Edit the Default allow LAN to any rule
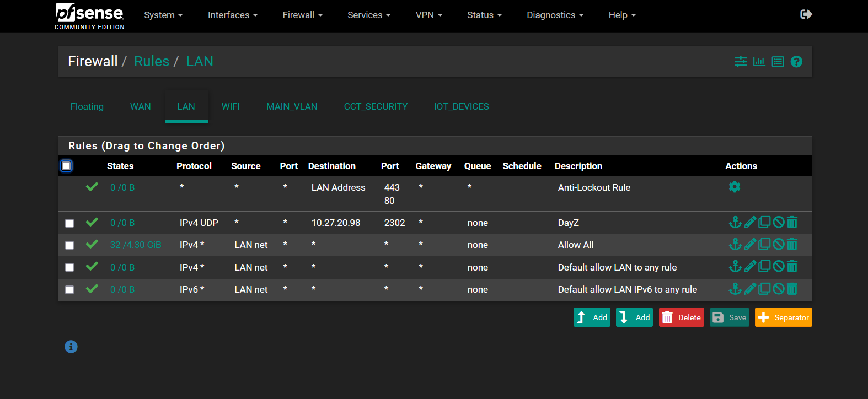This screenshot has width=868, height=399. [750, 267]
